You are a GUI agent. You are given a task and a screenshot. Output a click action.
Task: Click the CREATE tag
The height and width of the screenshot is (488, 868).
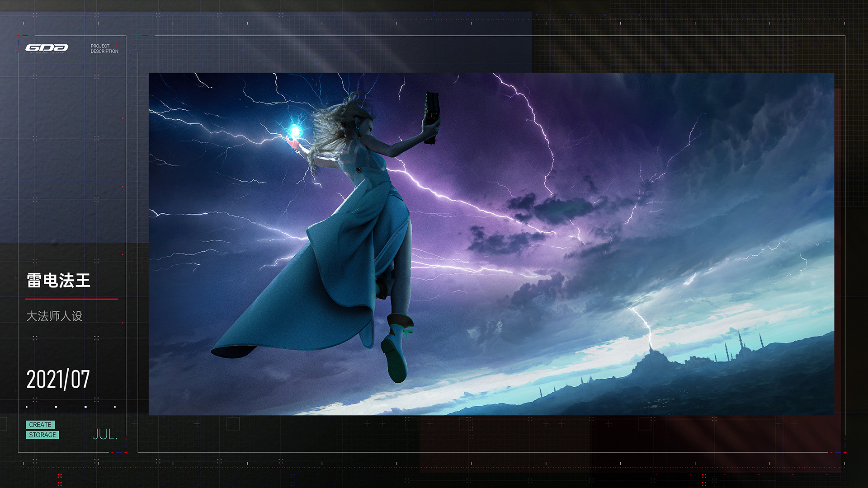click(40, 425)
